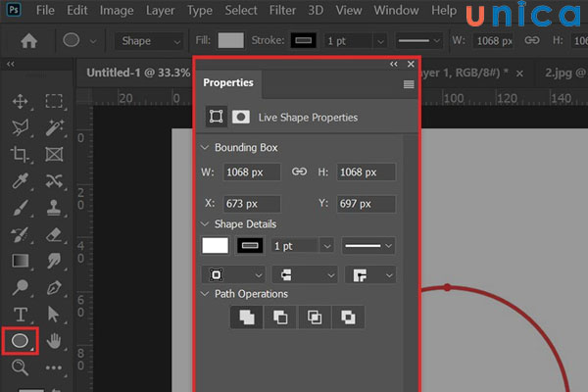Screen dimensions: 588x392
Task: Click the Live Shape Properties icon
Action: 216,117
